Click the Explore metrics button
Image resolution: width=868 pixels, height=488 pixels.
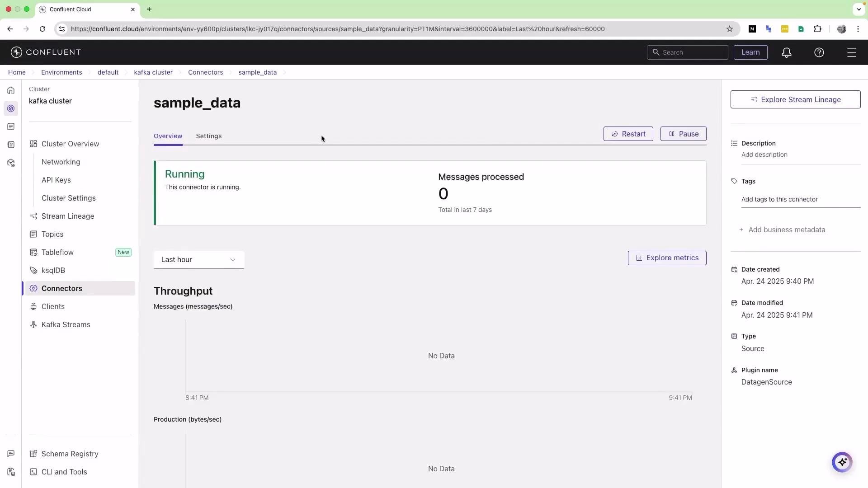coord(667,258)
